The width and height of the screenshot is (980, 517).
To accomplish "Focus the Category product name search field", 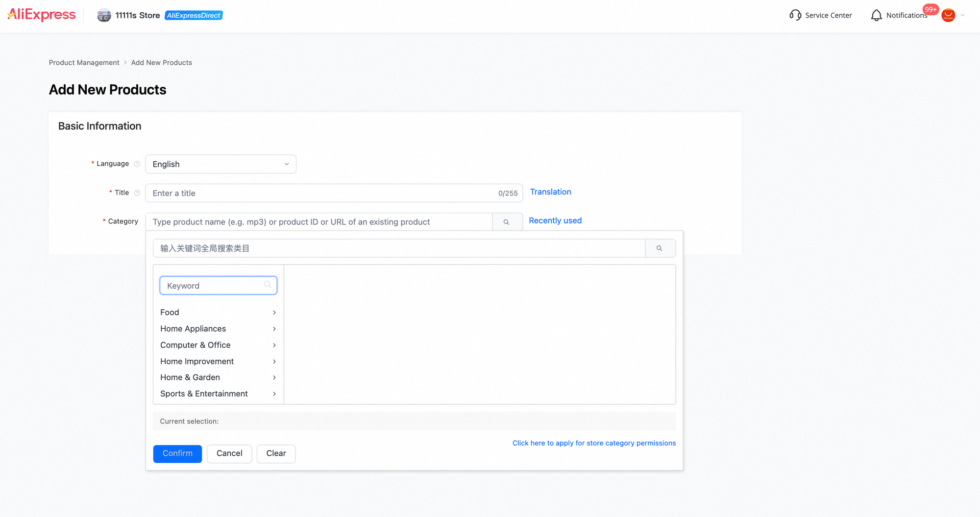I will (319, 222).
